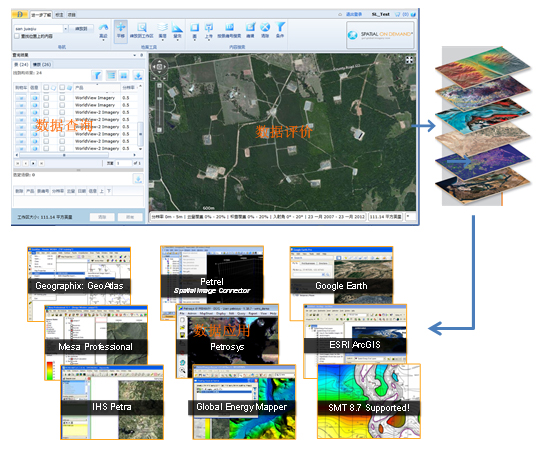Image resolution: width=542 pixels, height=450 pixels.
Task: Open the san juaqiu location dropdown arrow
Action: point(66,29)
